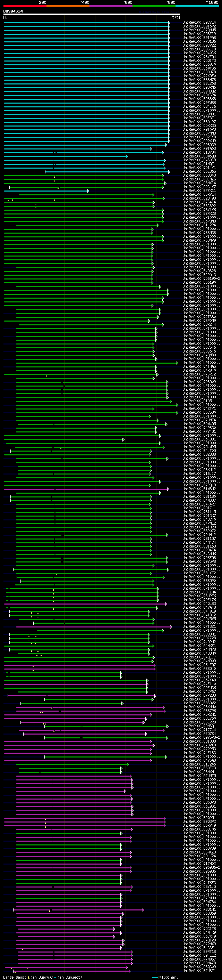222x980 pixels.
Task: Click short cyan alignment bar for UniRef100_B7ZX11
Action: pos(46,191)
